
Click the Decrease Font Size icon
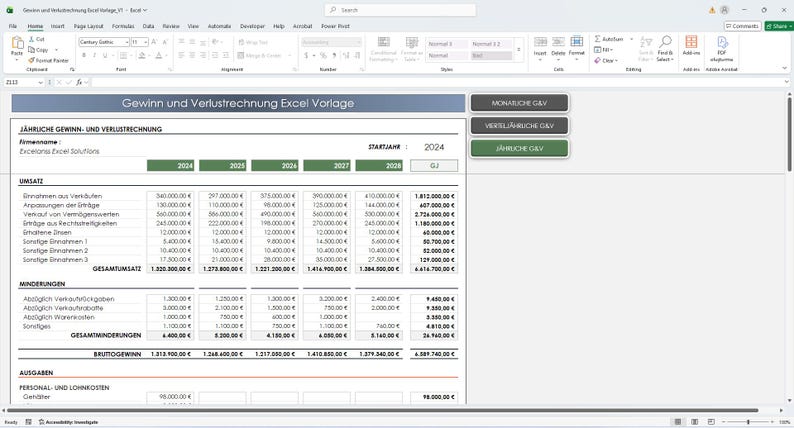pos(165,42)
